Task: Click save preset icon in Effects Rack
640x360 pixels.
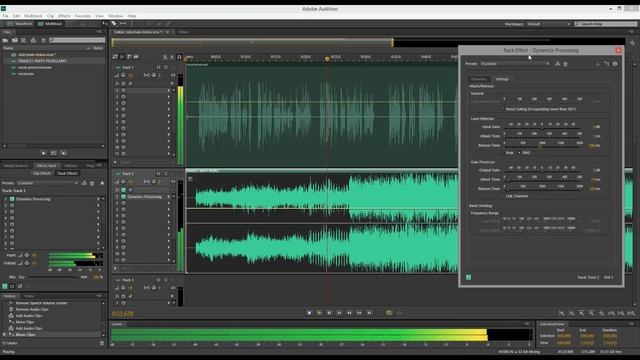Action: click(x=84, y=183)
